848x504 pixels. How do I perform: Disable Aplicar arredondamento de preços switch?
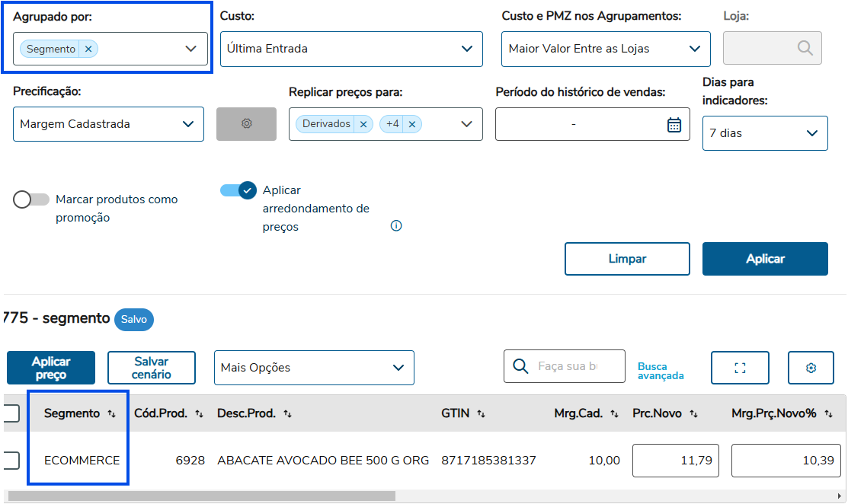coord(238,190)
